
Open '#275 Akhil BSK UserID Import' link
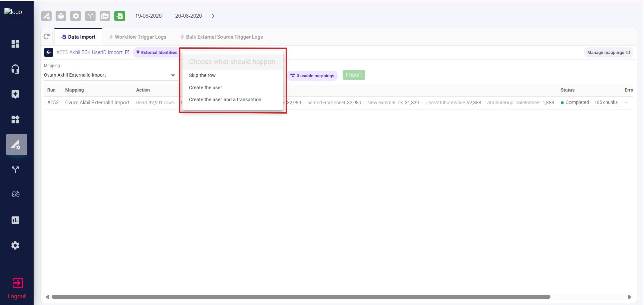(93, 52)
